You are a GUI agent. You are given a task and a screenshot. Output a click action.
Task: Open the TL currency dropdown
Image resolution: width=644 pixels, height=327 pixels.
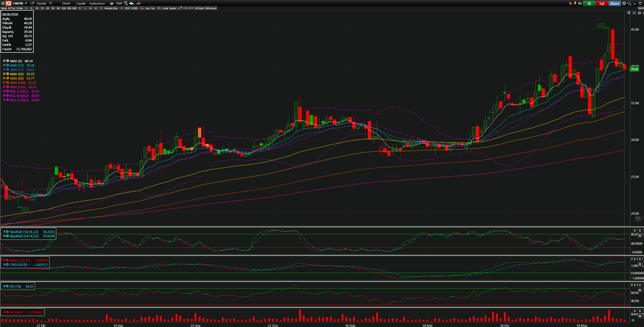(54, 3)
